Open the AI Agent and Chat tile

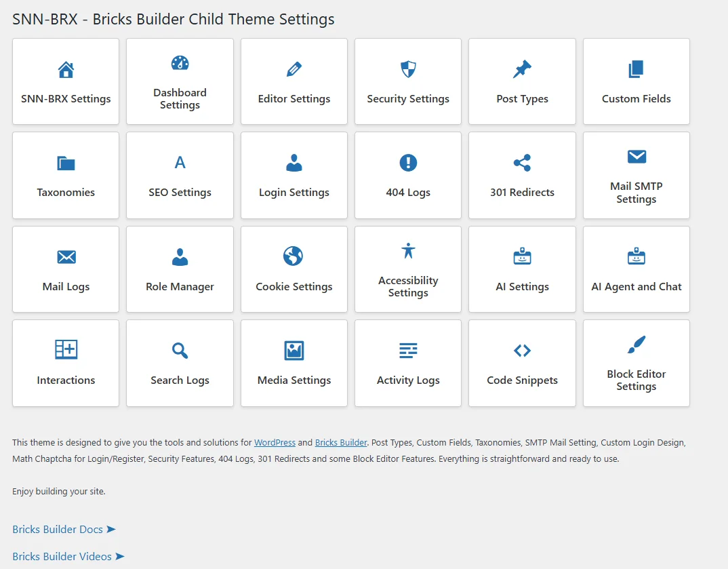pos(636,269)
